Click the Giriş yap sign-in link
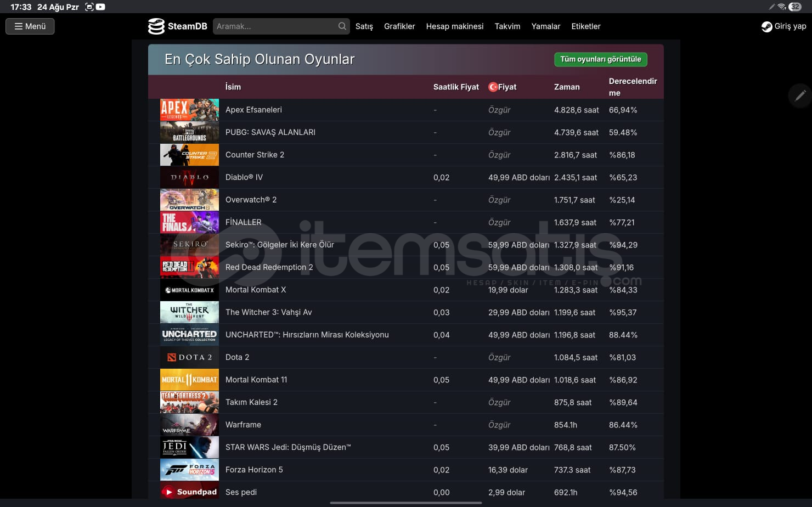Viewport: 812px width, 507px height. coord(791,26)
